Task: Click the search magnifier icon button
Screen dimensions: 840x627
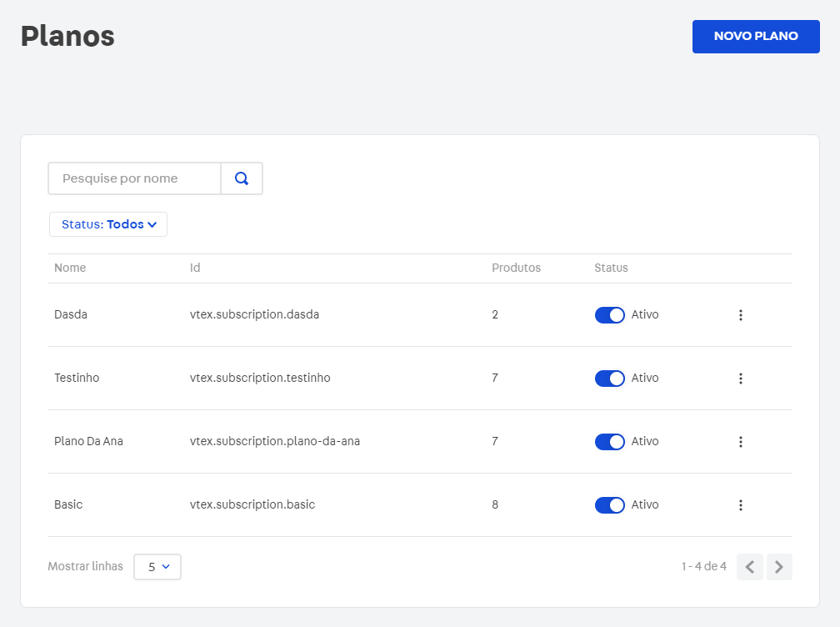Action: tap(242, 178)
